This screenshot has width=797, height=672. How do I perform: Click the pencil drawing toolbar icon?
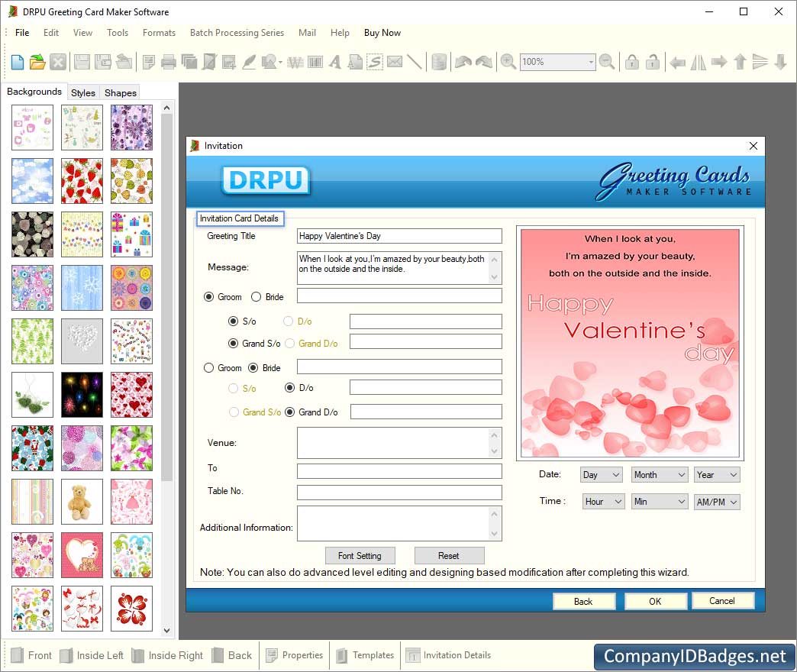[249, 62]
